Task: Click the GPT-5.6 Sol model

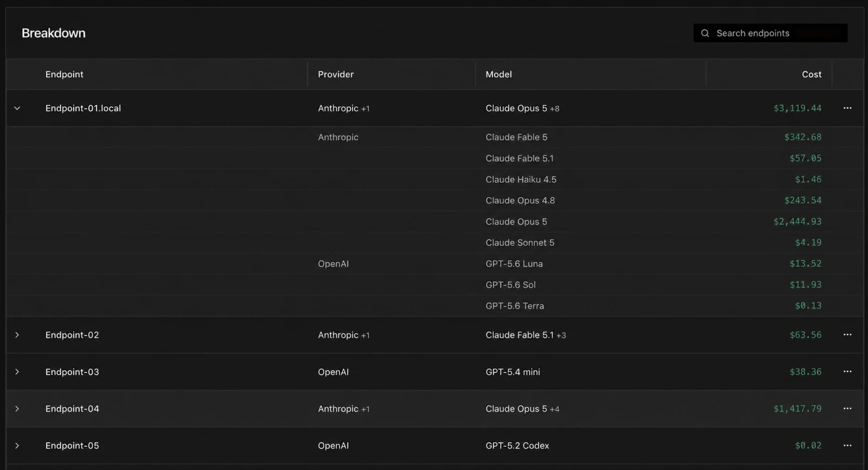Action: pyautogui.click(x=510, y=285)
